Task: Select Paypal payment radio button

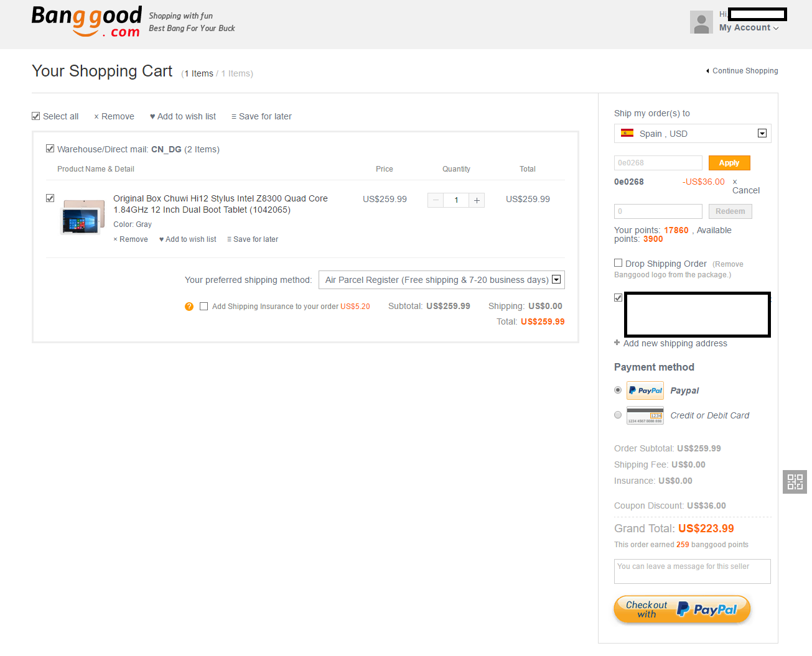Action: 618,390
